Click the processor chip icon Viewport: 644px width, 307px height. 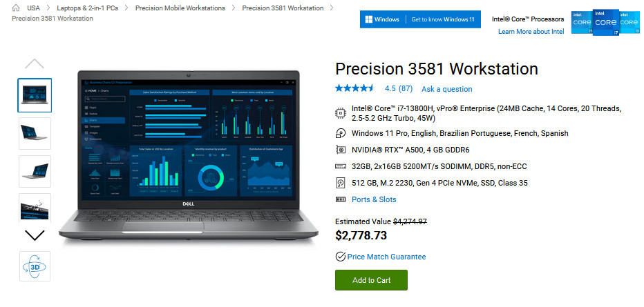coord(340,113)
